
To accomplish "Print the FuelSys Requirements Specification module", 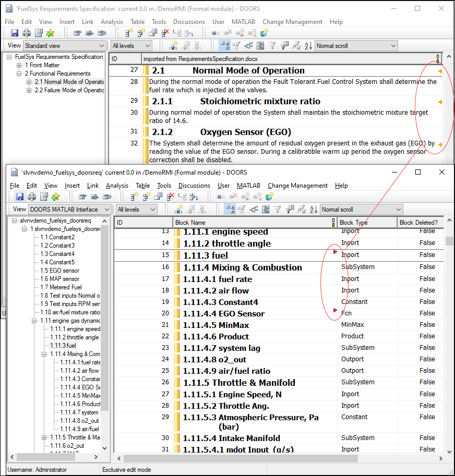I will [27, 33].
